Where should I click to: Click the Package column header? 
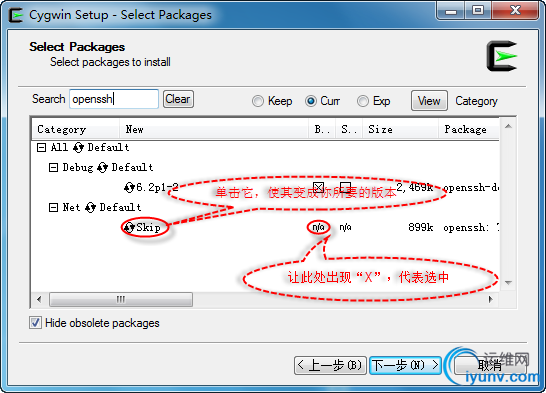[x=469, y=129]
